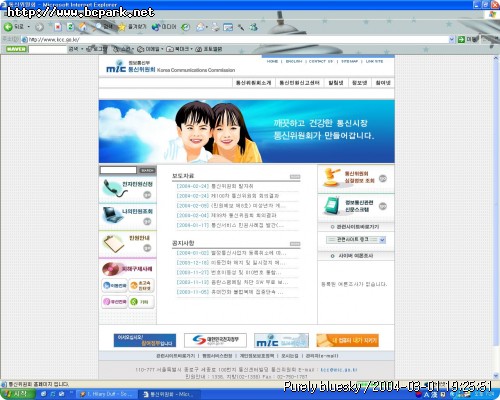Open the clipboard icon petition guide panel
Screen dimensions: 500x400
click(x=128, y=244)
